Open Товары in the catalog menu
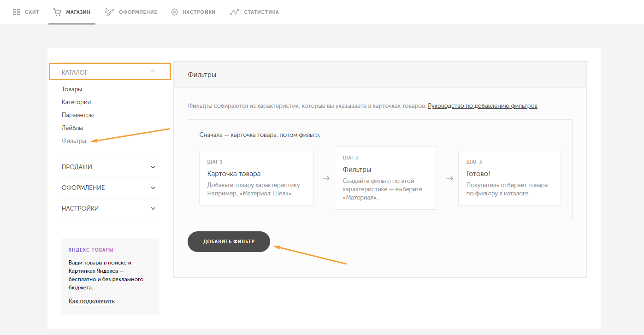 tap(72, 89)
